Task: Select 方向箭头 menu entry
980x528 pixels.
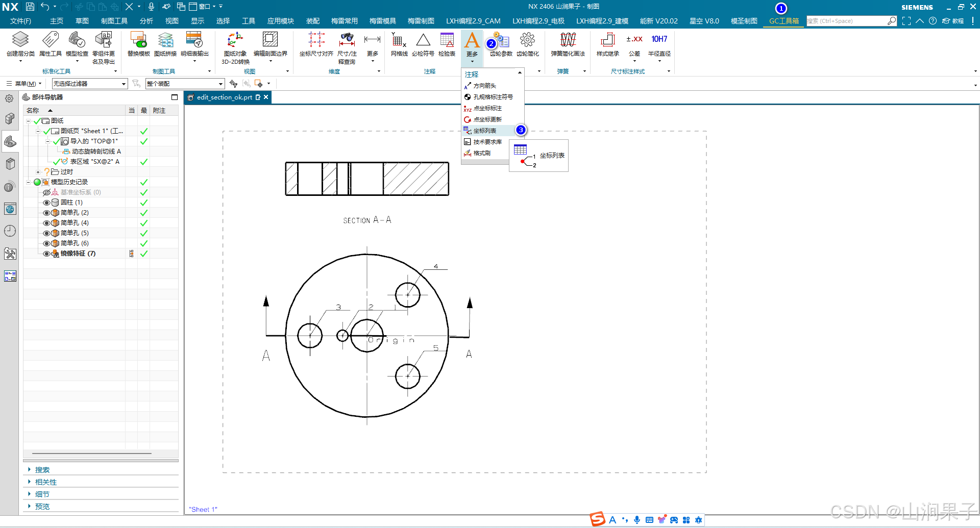Action: tap(485, 86)
